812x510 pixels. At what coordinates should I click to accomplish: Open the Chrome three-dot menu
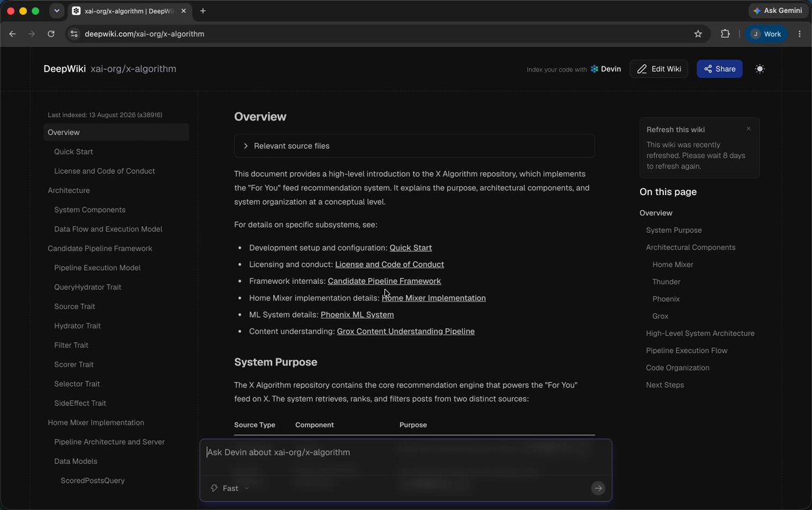coord(799,34)
